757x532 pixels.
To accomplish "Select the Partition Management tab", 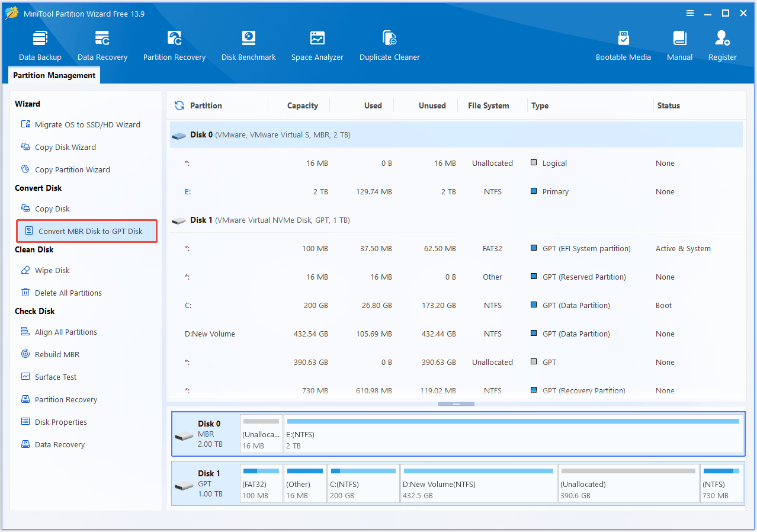I will pos(54,75).
